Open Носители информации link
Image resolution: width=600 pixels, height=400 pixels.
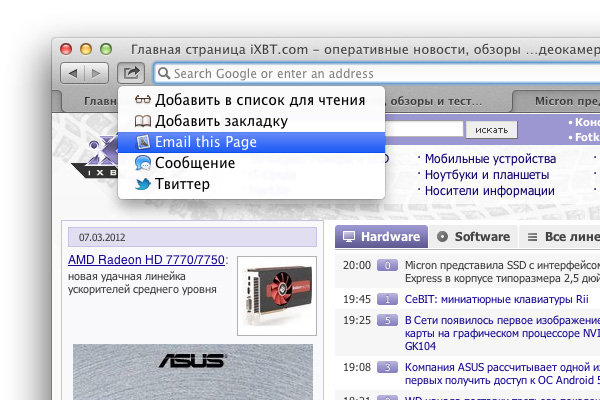click(x=489, y=191)
